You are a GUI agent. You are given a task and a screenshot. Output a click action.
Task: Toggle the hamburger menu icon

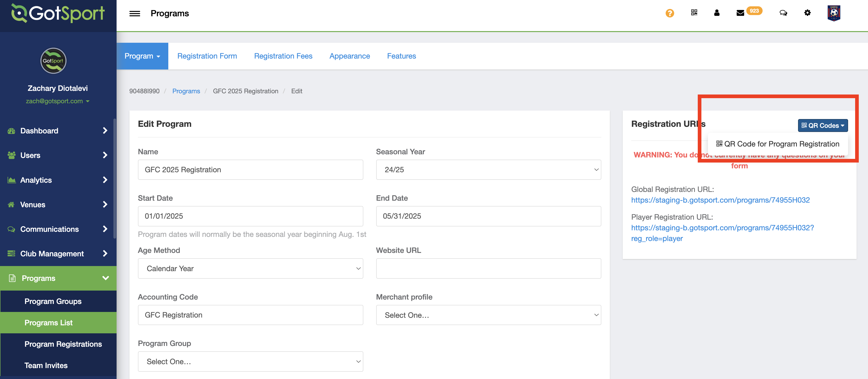pos(135,14)
